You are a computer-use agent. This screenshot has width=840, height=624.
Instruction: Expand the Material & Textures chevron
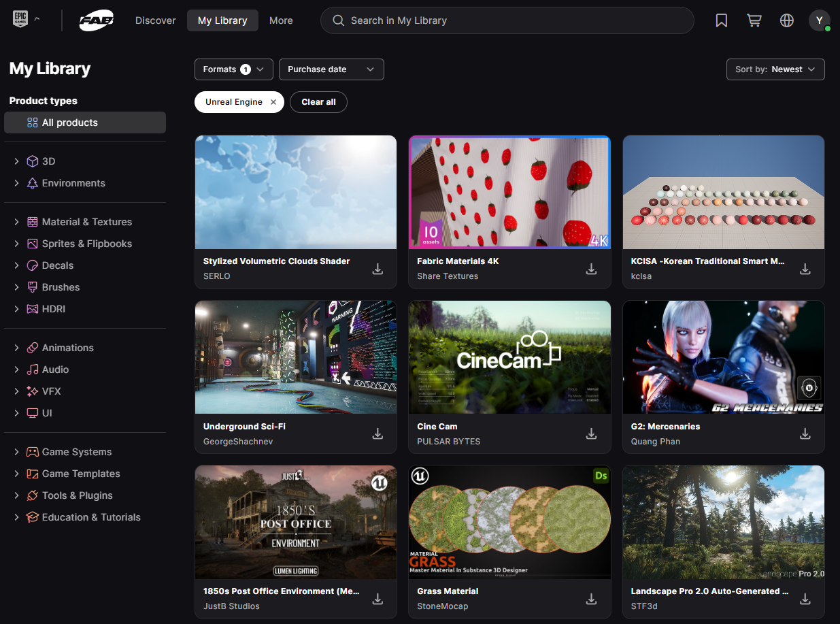[16, 222]
